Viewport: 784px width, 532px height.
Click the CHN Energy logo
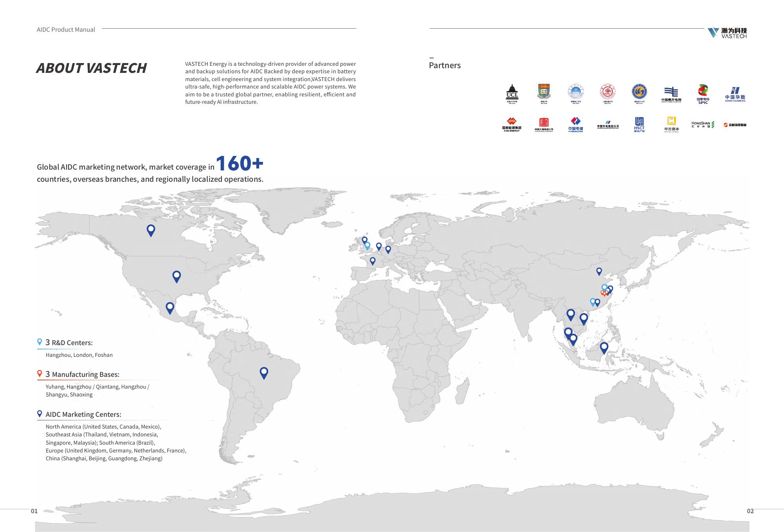(512, 125)
